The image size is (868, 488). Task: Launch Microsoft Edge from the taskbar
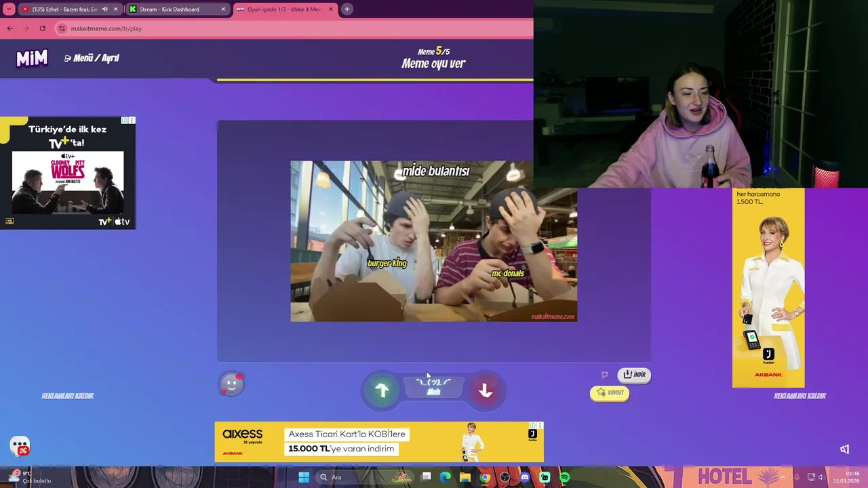(445, 477)
